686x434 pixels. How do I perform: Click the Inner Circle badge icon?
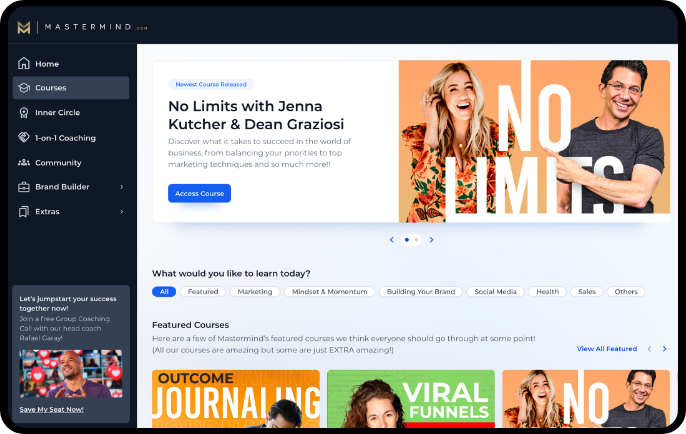pos(24,112)
